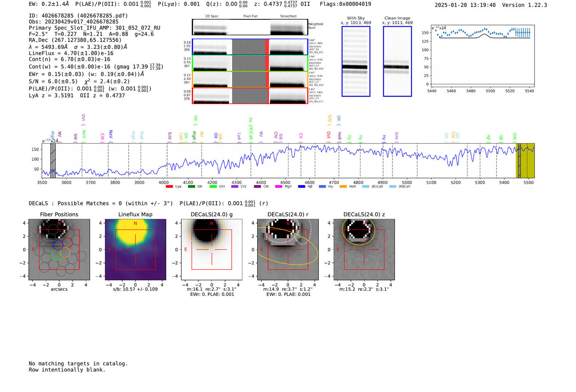Open the With Sky 2D image
The height and width of the screenshot is (392, 576).
point(356,61)
